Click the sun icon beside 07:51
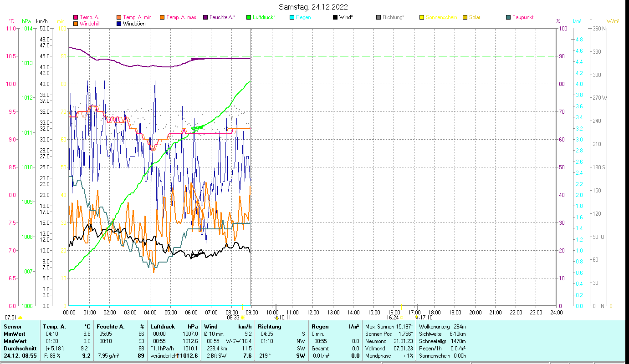 coord(20,318)
